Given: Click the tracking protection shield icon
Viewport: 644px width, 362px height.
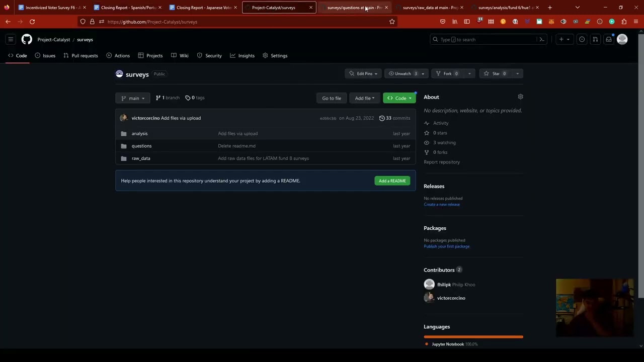Looking at the screenshot, I should (83, 22).
